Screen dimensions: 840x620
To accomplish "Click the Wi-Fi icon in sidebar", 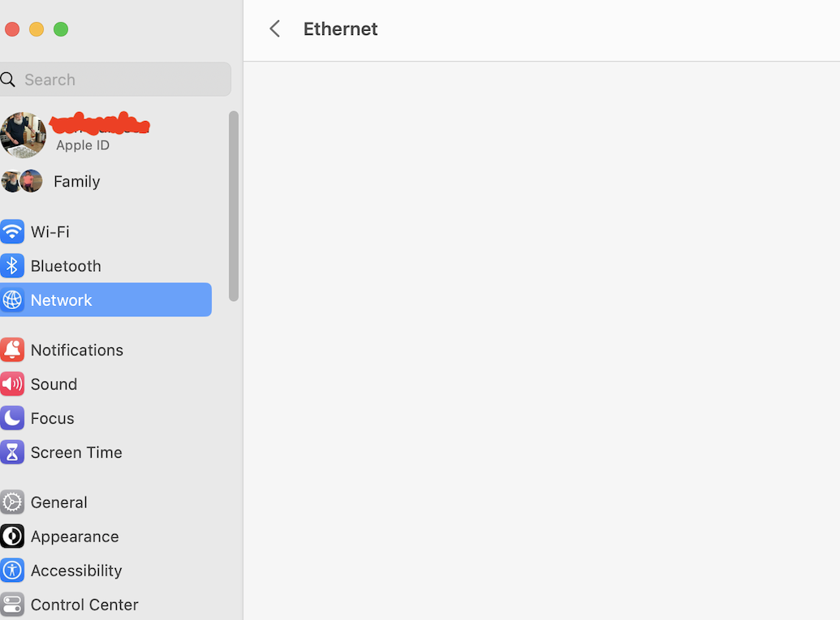I will coord(12,232).
